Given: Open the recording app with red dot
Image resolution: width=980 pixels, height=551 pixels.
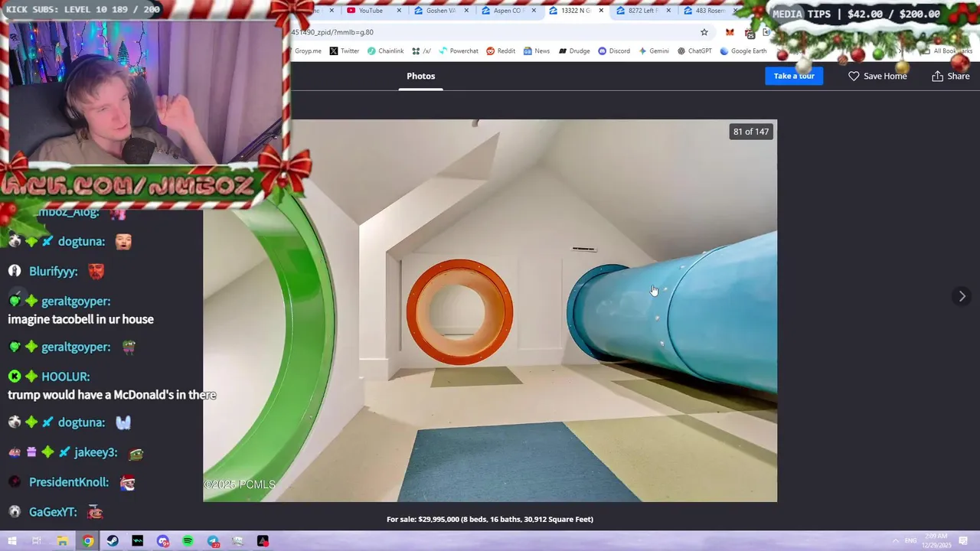Looking at the screenshot, I should (x=263, y=541).
